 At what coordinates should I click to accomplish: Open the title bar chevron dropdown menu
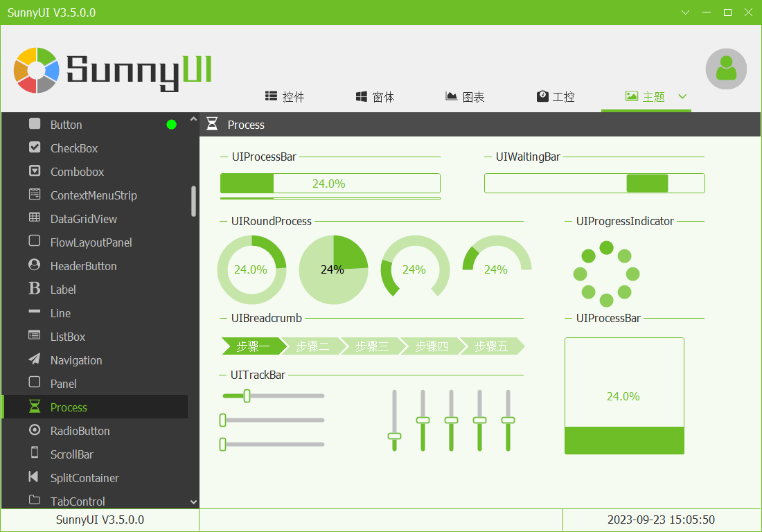tap(685, 12)
